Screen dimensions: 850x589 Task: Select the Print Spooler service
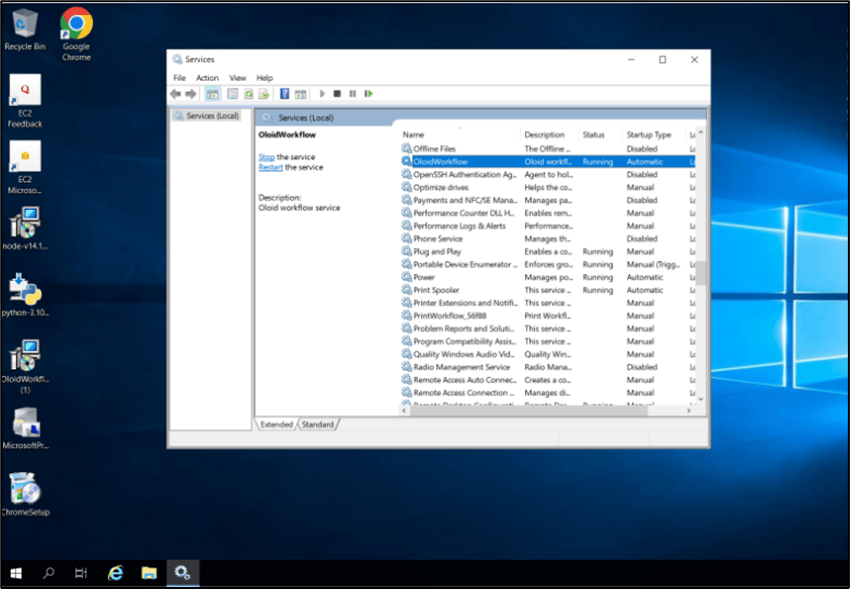pyautogui.click(x=548, y=290)
